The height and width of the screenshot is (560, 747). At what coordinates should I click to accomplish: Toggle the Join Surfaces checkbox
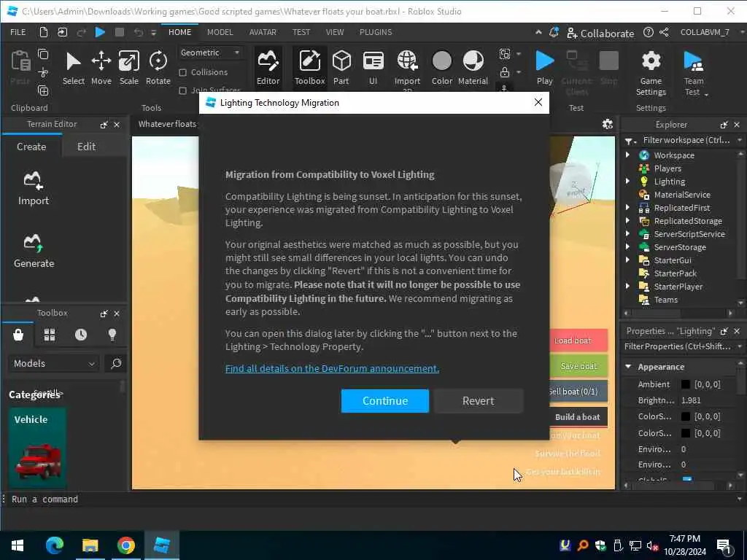point(182,90)
